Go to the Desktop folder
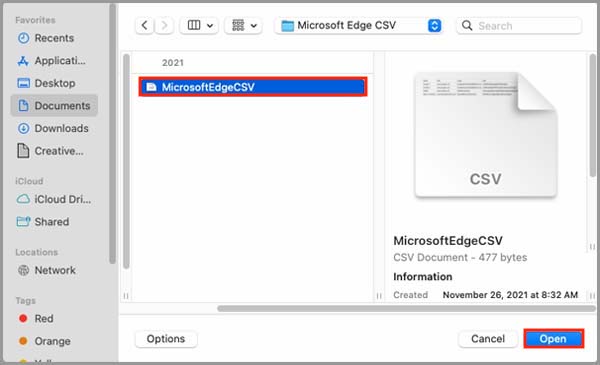Image resolution: width=600 pixels, height=365 pixels. [x=54, y=83]
